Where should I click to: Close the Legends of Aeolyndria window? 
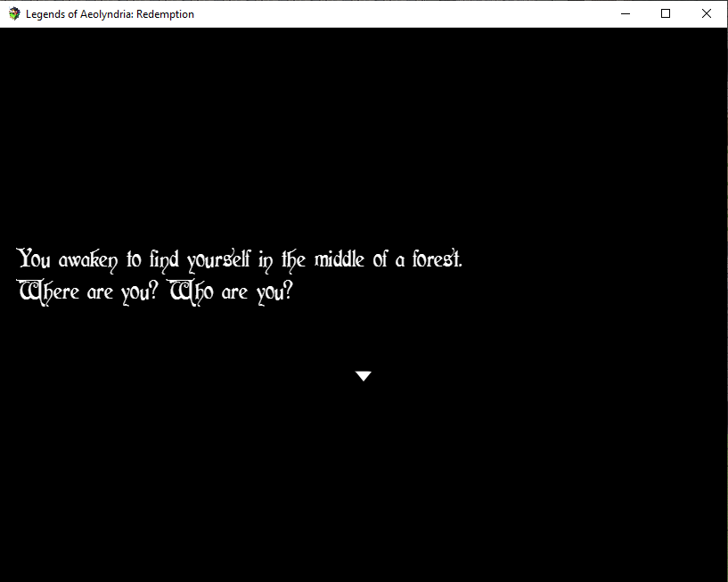coord(707,14)
